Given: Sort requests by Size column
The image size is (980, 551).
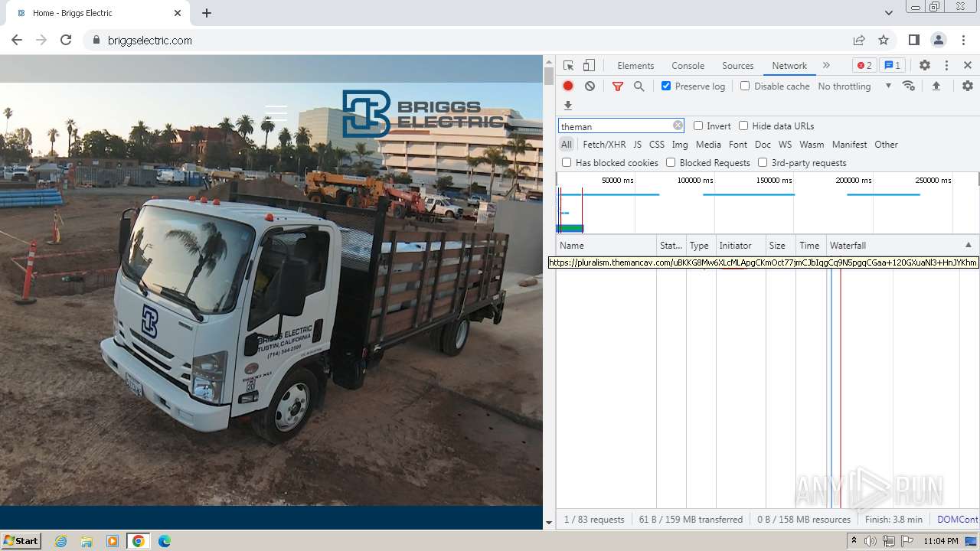Looking at the screenshot, I should point(779,246).
